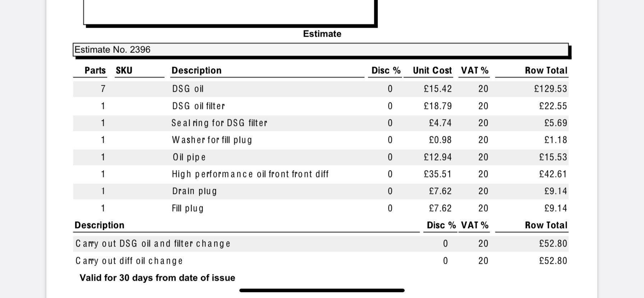
Task: Click the £42.61 row total
Action: tap(553, 174)
